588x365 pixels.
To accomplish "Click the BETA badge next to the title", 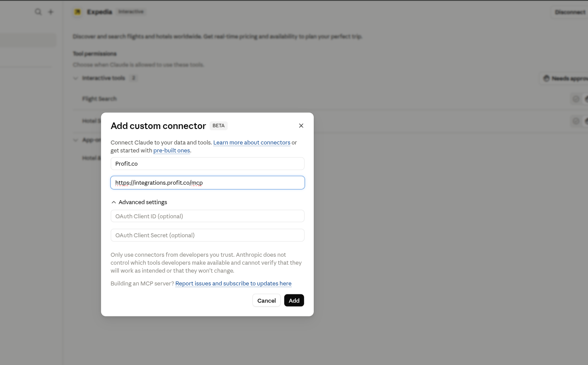I will click(x=219, y=125).
